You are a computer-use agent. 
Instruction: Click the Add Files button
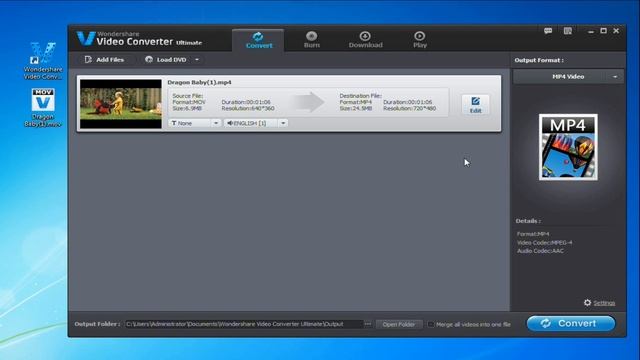pos(104,60)
